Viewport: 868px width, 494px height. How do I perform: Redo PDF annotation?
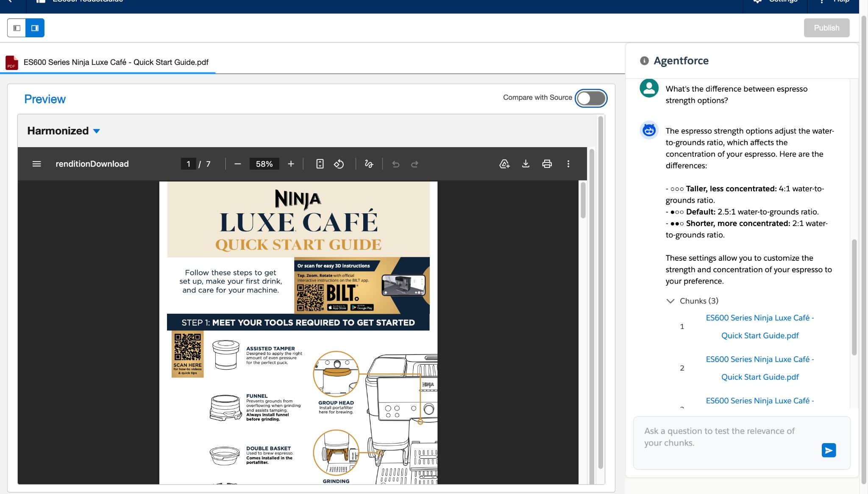point(415,164)
